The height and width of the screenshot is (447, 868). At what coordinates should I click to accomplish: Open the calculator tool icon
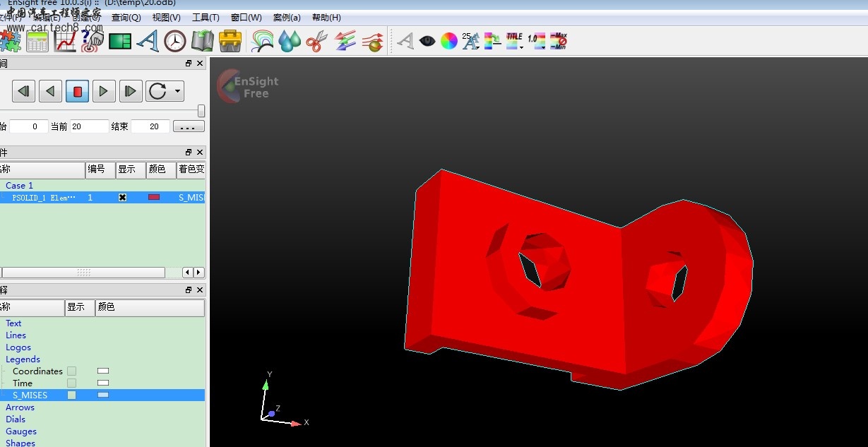click(x=37, y=42)
